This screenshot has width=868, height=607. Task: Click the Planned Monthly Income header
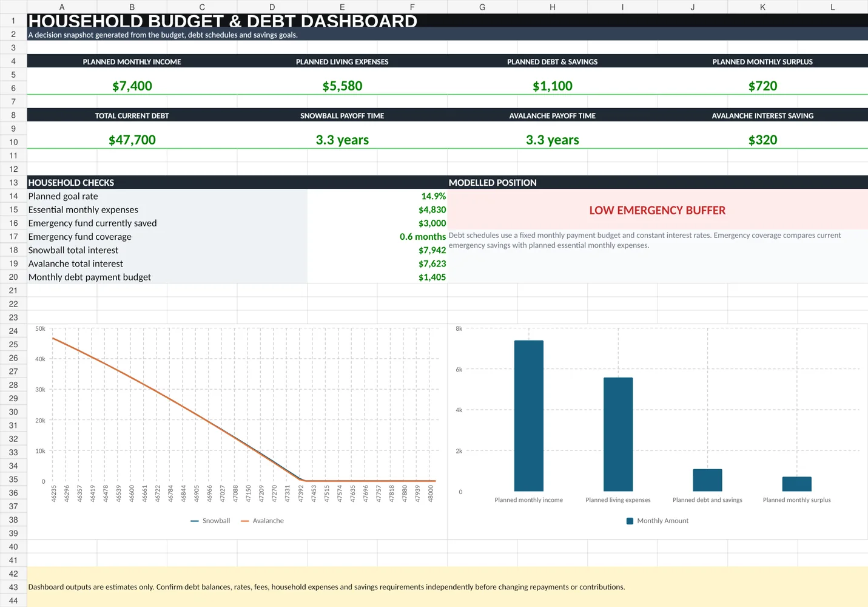click(132, 62)
